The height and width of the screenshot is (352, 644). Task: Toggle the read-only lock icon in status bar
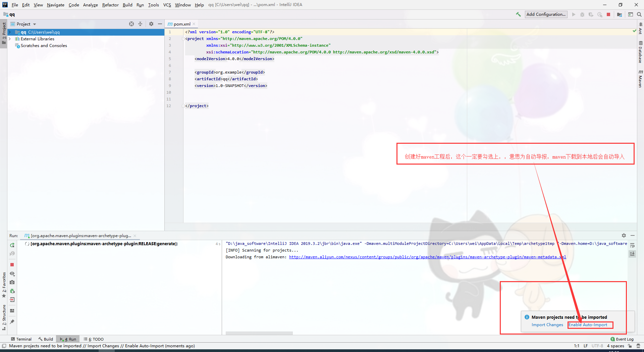630,346
